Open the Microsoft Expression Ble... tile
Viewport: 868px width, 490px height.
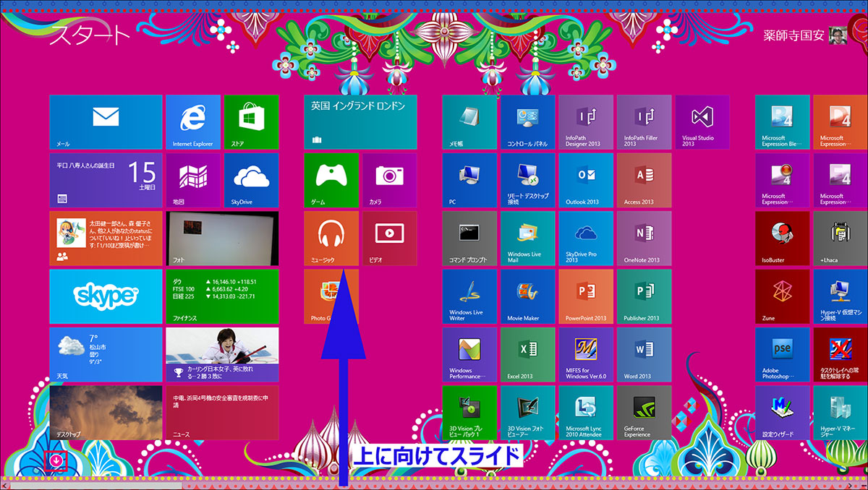coord(782,122)
